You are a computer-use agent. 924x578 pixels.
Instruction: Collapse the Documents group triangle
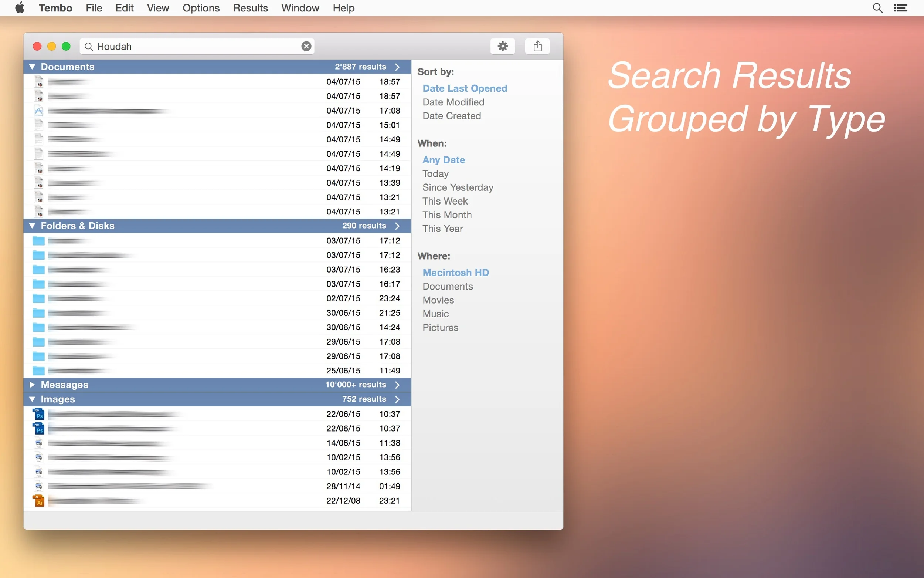coord(33,67)
